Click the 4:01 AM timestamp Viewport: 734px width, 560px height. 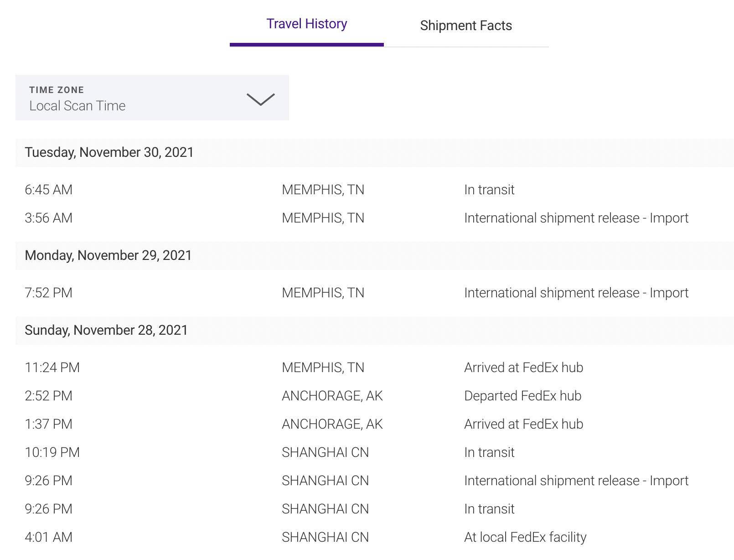[x=49, y=537]
